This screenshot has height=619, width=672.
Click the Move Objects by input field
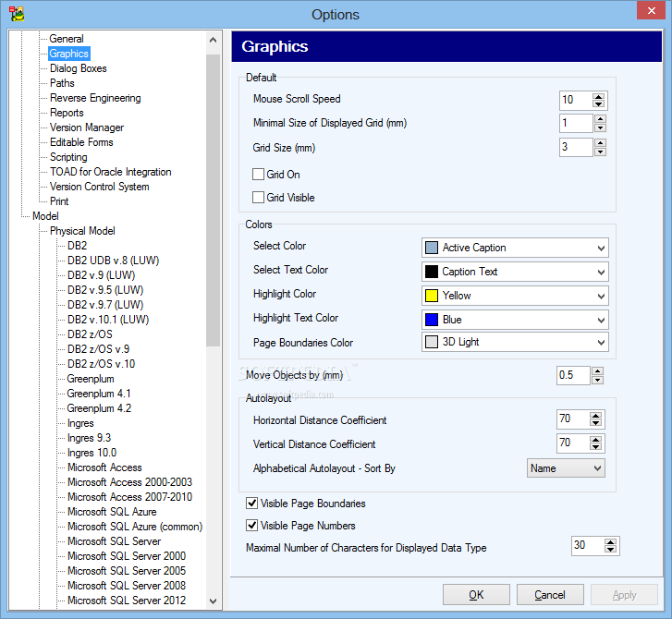573,375
